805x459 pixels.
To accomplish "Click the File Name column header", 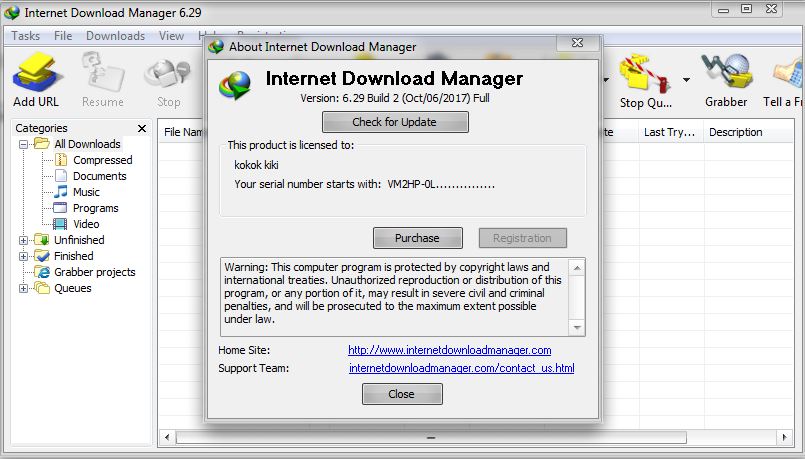I will pos(183,132).
